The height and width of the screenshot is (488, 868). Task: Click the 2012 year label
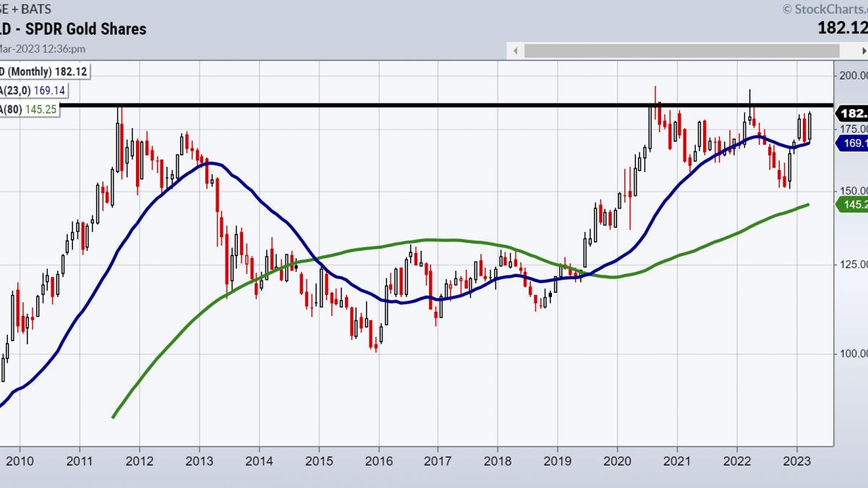click(139, 461)
